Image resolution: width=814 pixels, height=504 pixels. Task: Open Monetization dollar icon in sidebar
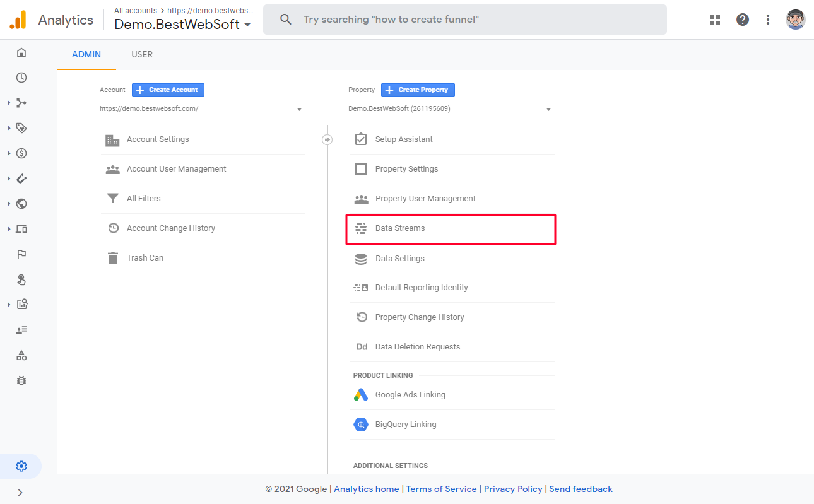pos(21,153)
